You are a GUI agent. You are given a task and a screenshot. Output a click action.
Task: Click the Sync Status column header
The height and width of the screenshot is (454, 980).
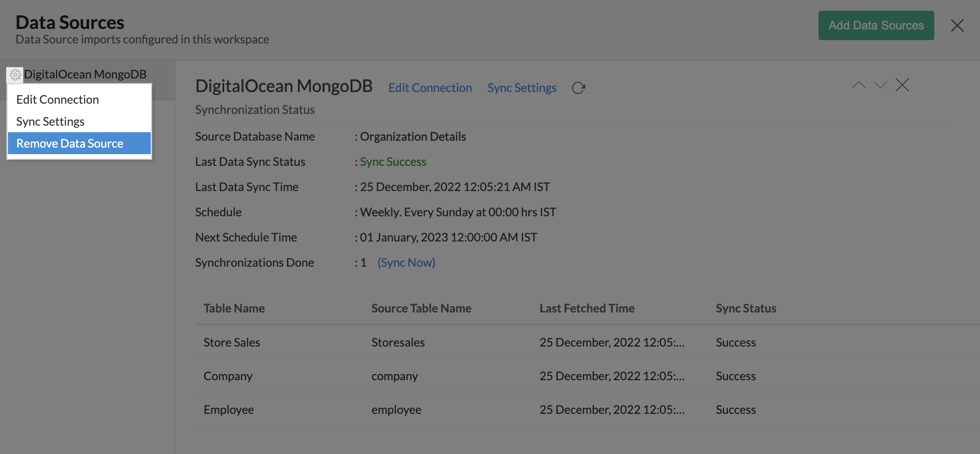[x=746, y=308]
